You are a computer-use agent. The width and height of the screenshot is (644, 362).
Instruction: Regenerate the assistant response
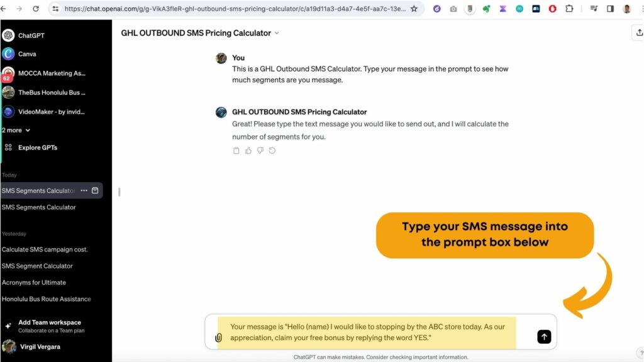click(x=272, y=151)
